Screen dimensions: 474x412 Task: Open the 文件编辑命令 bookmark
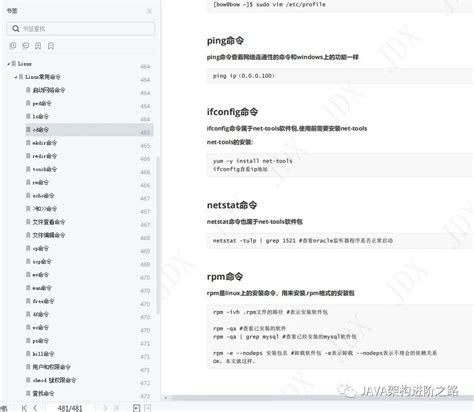point(49,235)
